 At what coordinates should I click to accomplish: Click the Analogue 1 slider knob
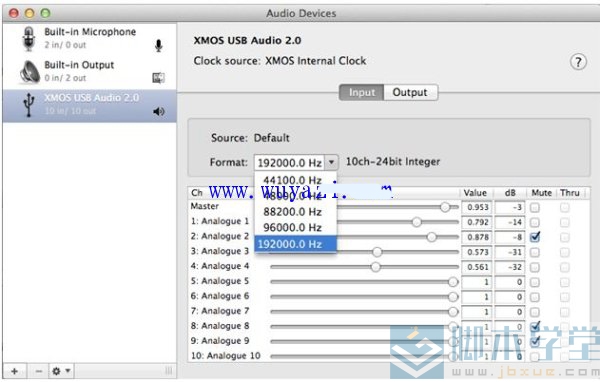(416, 222)
